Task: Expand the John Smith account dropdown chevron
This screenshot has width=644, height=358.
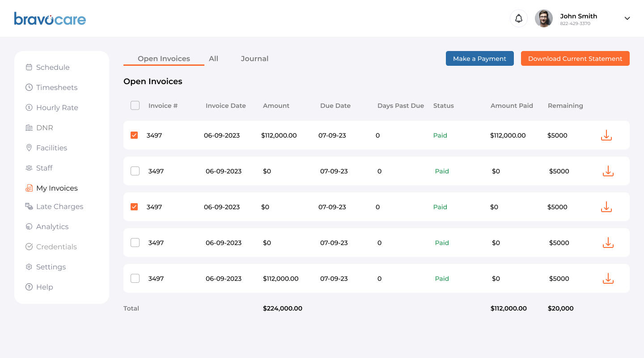Action: click(x=627, y=18)
